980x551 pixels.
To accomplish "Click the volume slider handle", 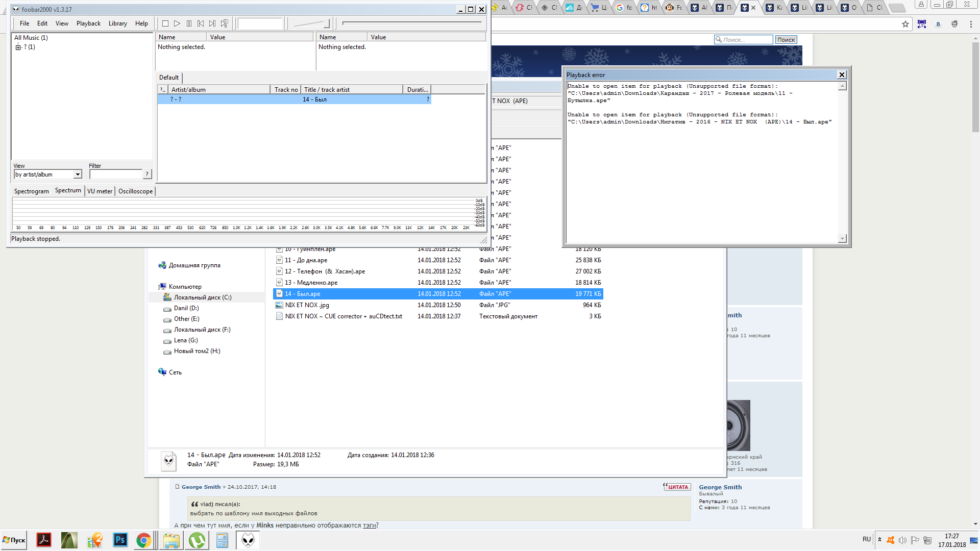I will 327,23.
